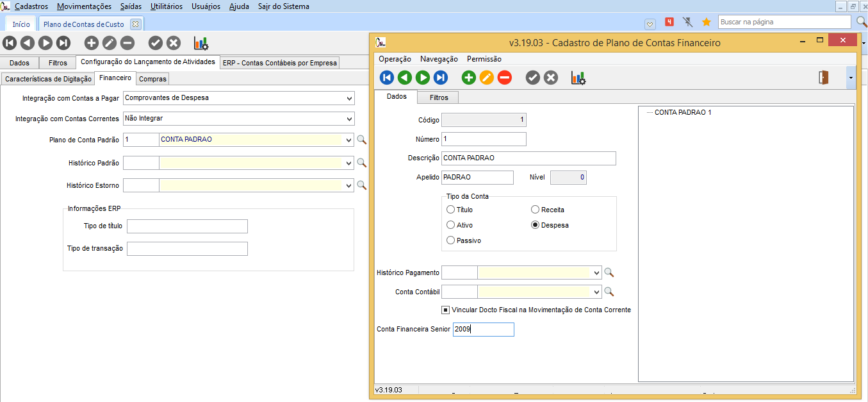This screenshot has width=868, height=402.
Task: Select CONTA PADRAO 1 tree node
Action: pos(683,112)
